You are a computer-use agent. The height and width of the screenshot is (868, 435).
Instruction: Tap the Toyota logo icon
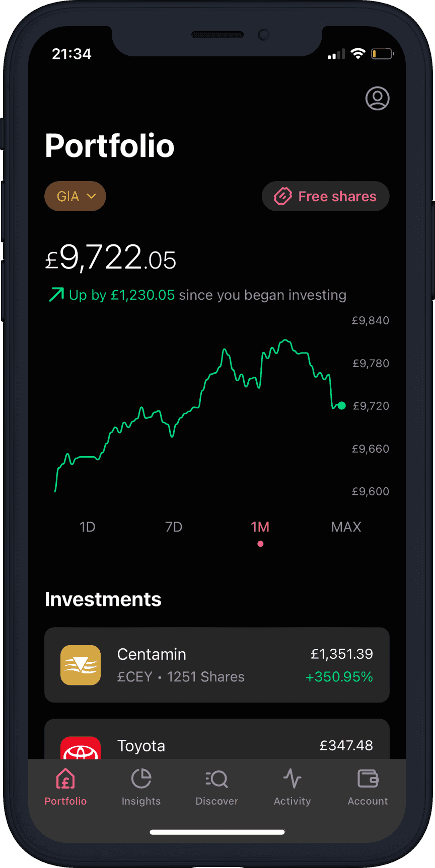(81, 748)
